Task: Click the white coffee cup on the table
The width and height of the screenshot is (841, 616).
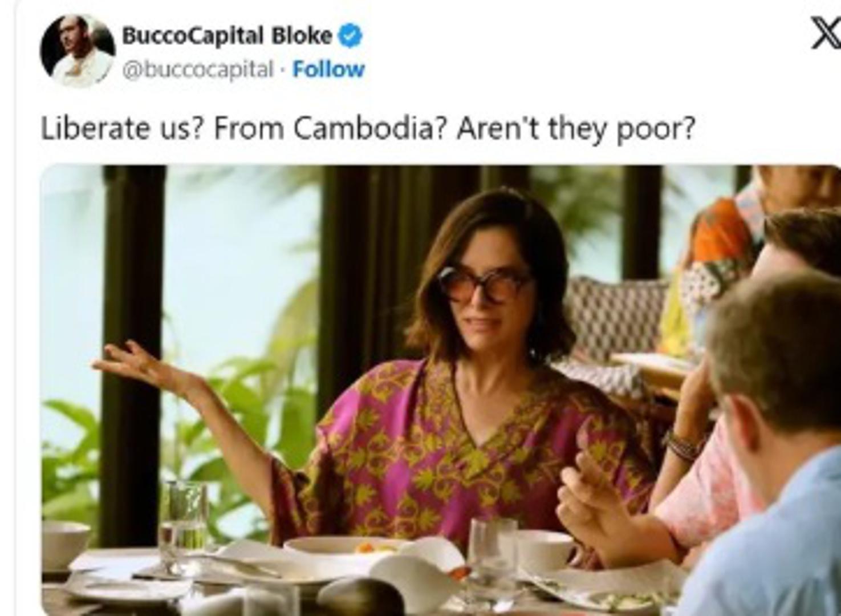Action: pos(545,549)
